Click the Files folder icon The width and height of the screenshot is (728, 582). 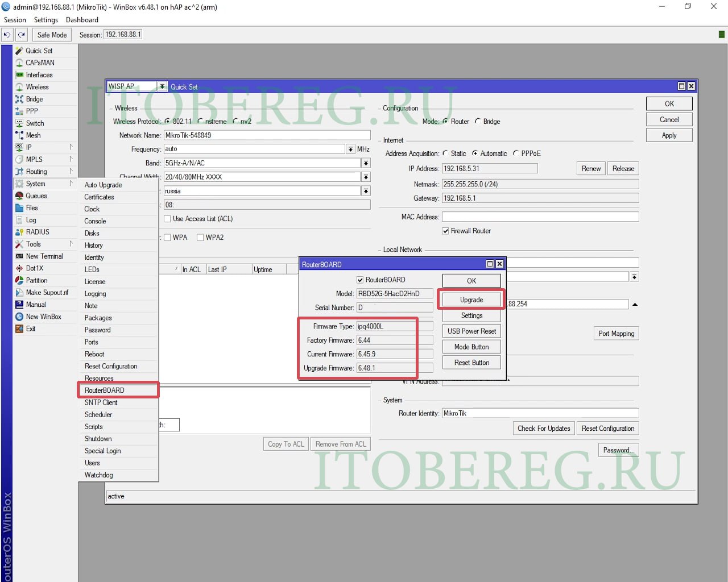click(x=19, y=208)
